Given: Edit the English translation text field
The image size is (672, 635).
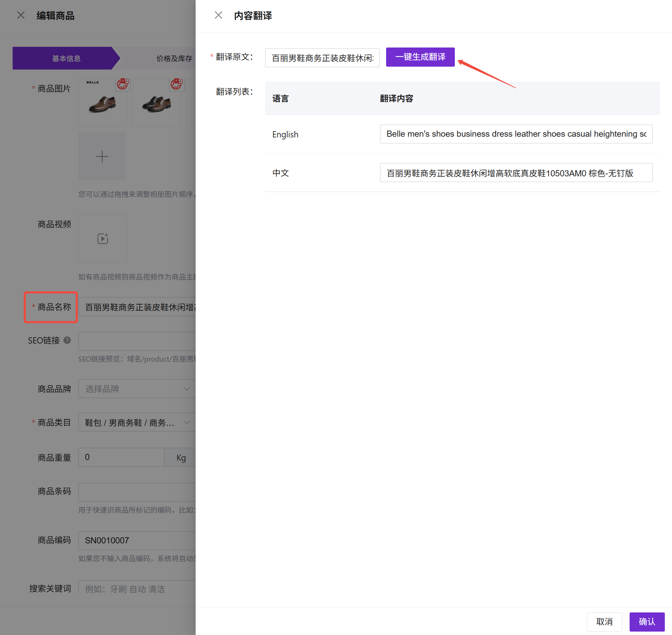Looking at the screenshot, I should point(516,134).
